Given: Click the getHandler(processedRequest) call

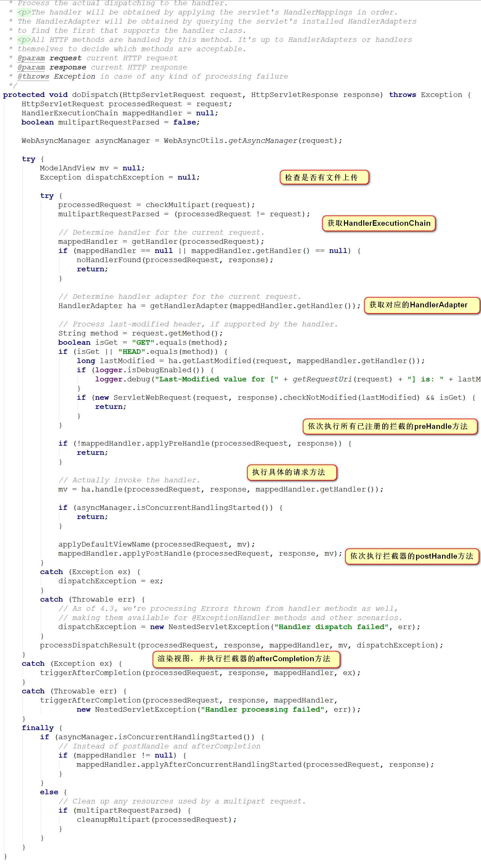Looking at the screenshot, I should point(195,241).
